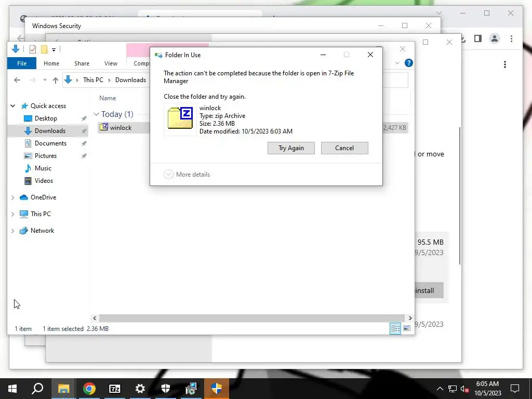
Task: Open the File tab in File Explorer
Action: 22,63
